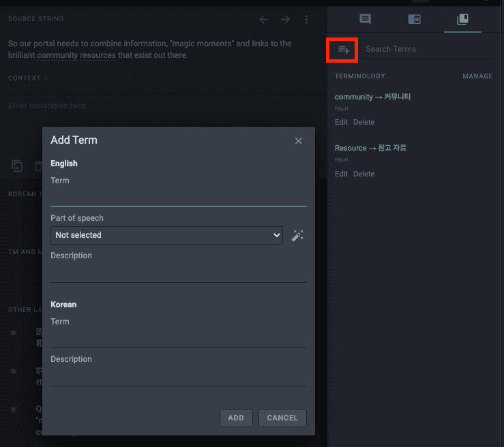Click the CANCEL button

(282, 418)
